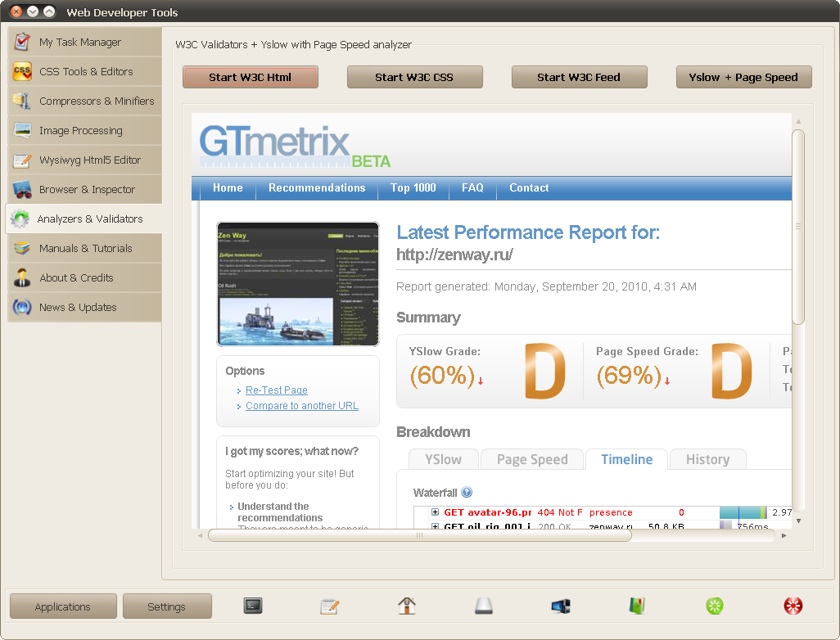
Task: Open the About & Credits page
Action: [84, 277]
